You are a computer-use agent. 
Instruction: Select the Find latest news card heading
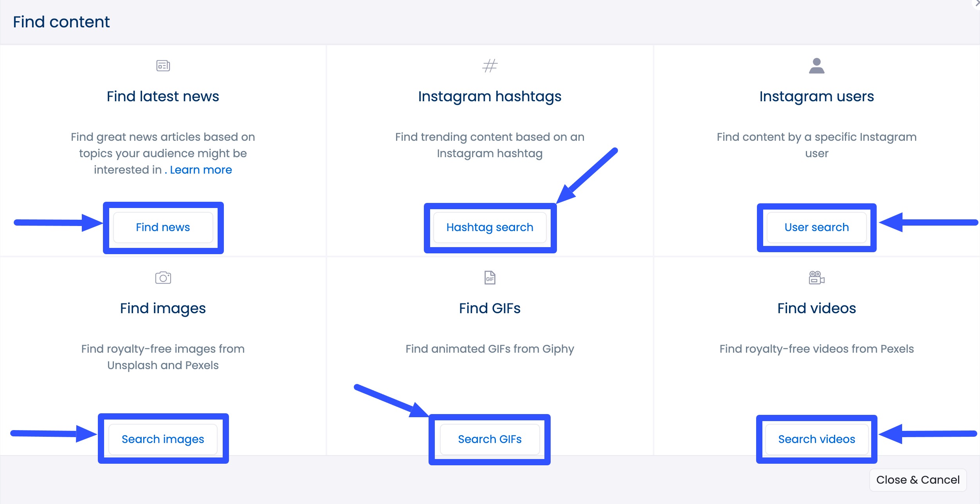point(163,97)
